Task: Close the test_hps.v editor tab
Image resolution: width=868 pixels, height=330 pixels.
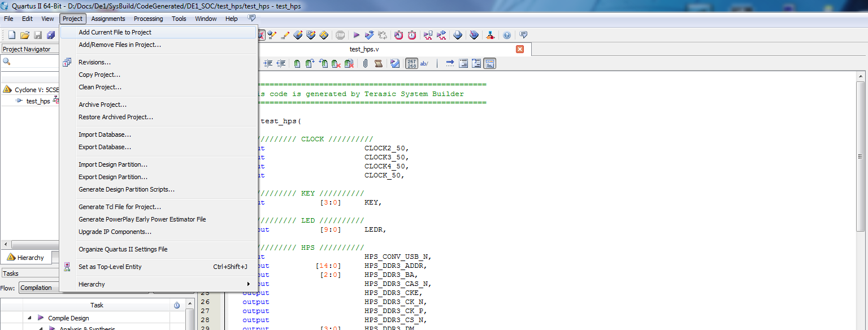Action: pos(520,49)
